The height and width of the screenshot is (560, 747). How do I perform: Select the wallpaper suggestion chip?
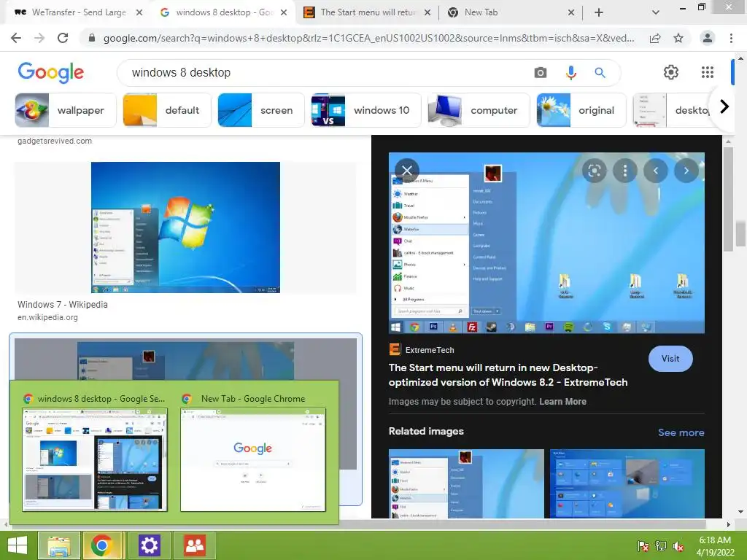(65, 110)
